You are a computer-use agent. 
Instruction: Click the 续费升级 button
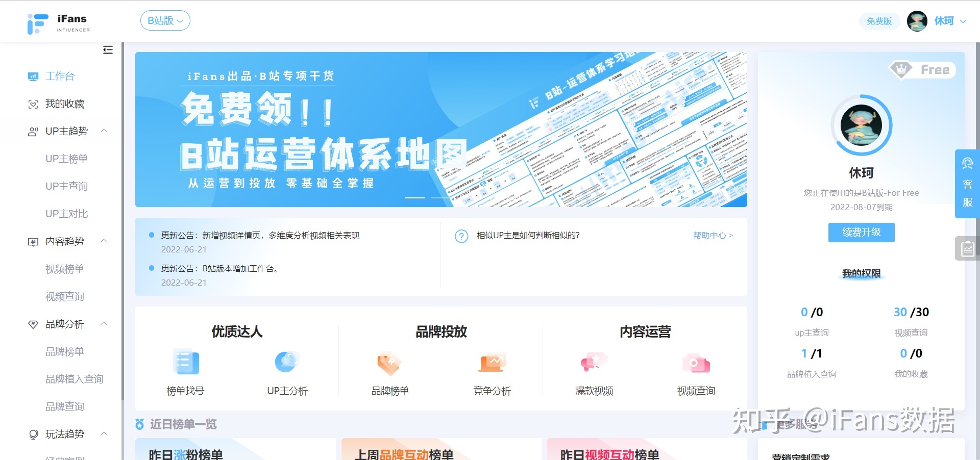pos(862,233)
